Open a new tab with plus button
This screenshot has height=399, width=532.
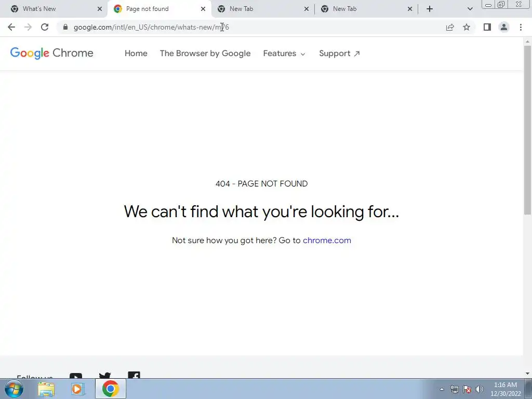pyautogui.click(x=430, y=9)
